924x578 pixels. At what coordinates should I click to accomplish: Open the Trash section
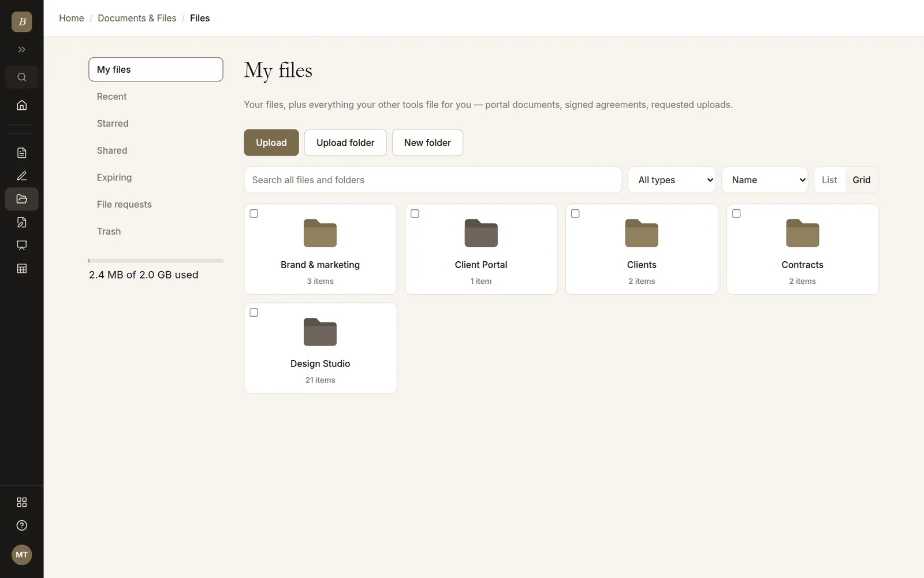pyautogui.click(x=156, y=231)
